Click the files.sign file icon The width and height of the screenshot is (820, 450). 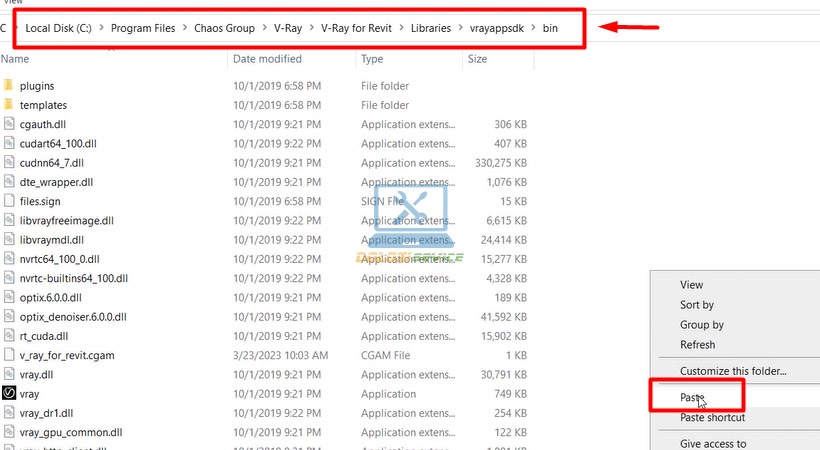[9, 201]
